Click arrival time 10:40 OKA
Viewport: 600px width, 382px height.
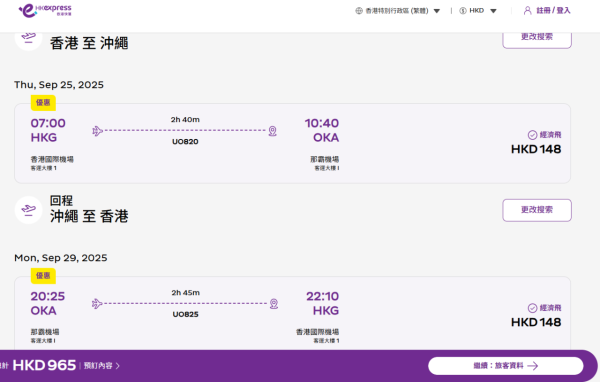click(322, 130)
